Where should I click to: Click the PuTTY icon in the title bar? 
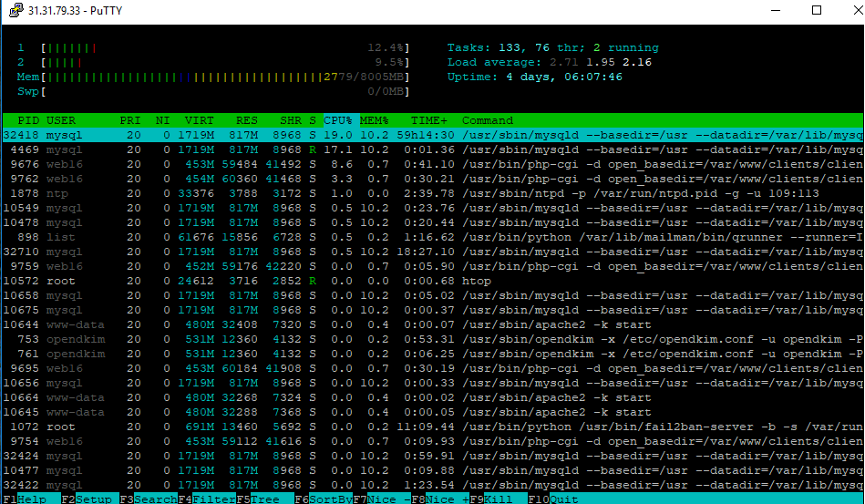pyautogui.click(x=16, y=10)
